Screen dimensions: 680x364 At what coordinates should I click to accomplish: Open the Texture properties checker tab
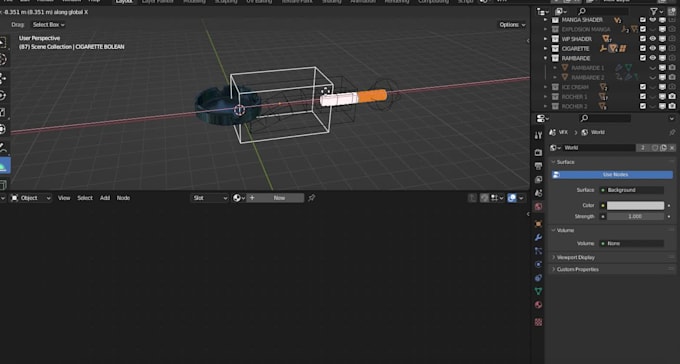coord(538,322)
